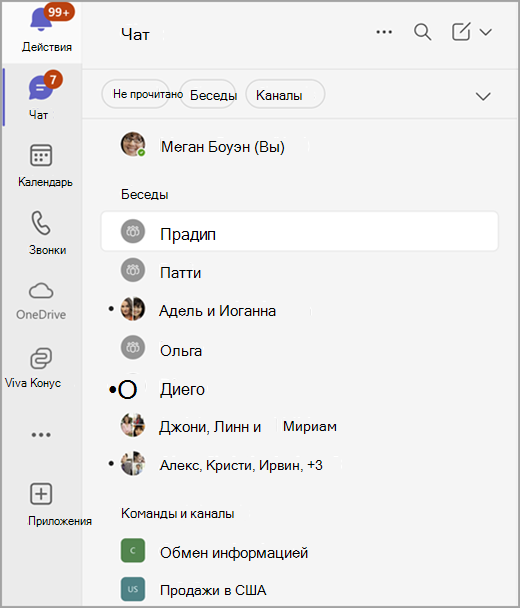This screenshot has width=520, height=608.
Task: Open Адель и Иоганна chat
Action: pos(299,311)
